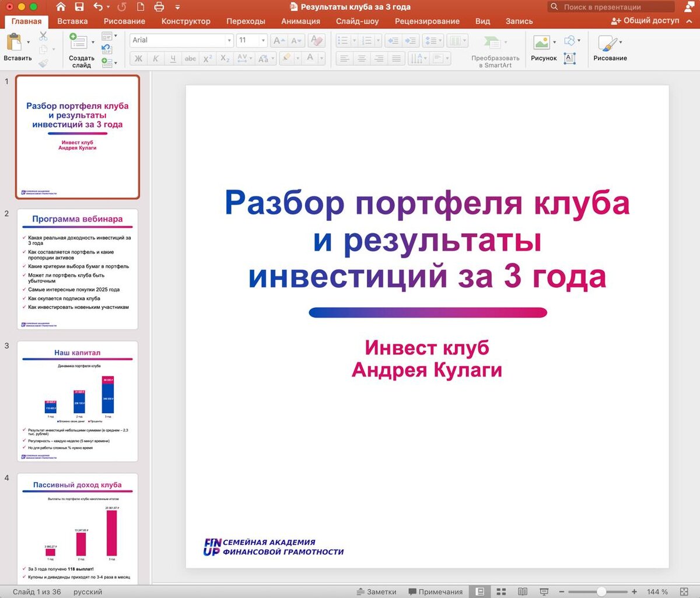This screenshot has width=700, height=598.
Task: Reset the slide layout icon
Action: coord(107,49)
